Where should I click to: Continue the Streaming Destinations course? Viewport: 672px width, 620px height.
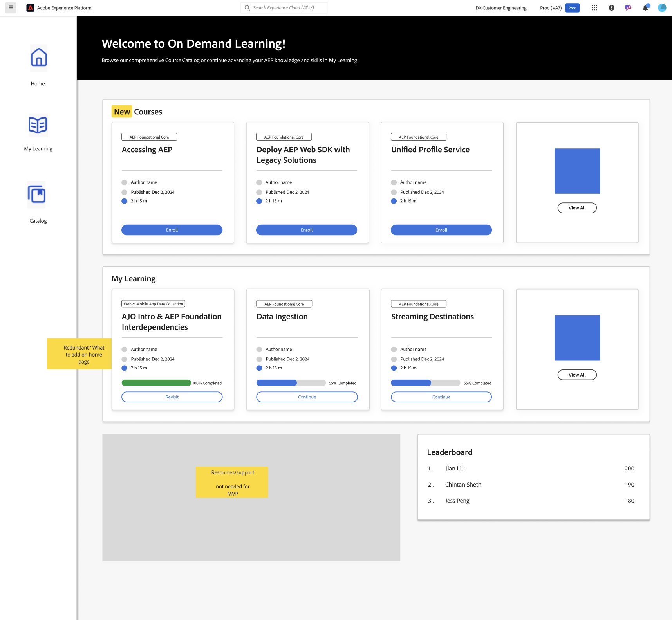pyautogui.click(x=441, y=397)
